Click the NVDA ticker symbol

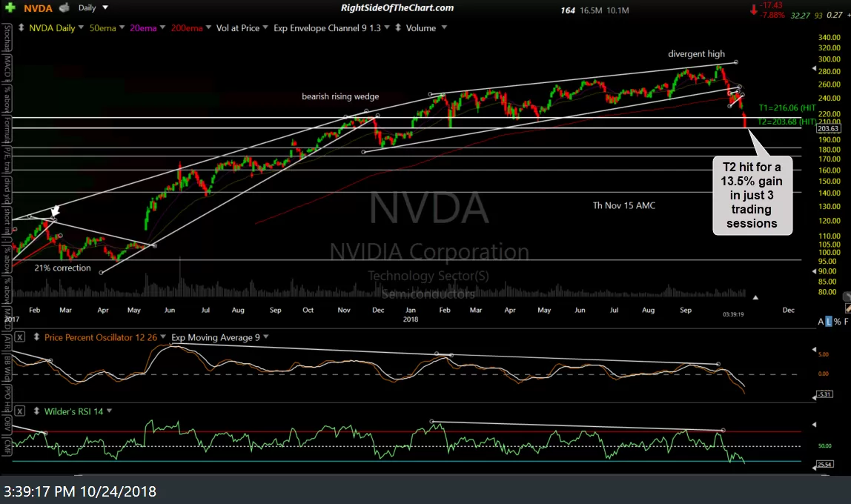38,8
